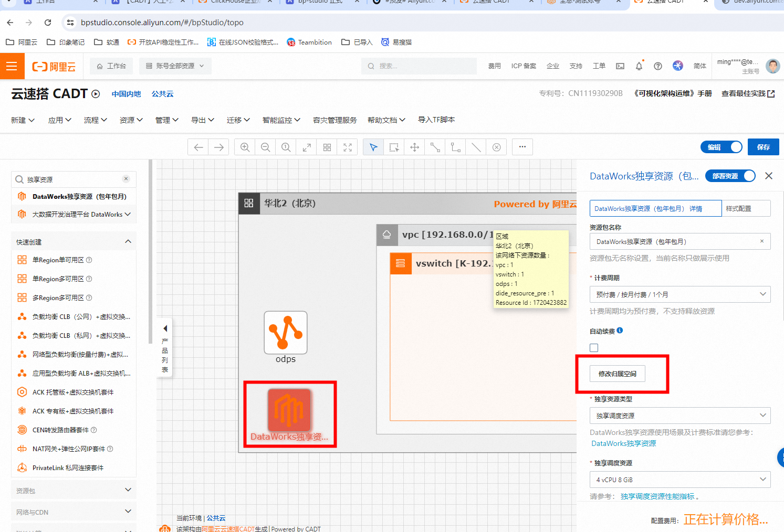
Task: Open the DataWorks独享资源 help link
Action: coord(624,443)
